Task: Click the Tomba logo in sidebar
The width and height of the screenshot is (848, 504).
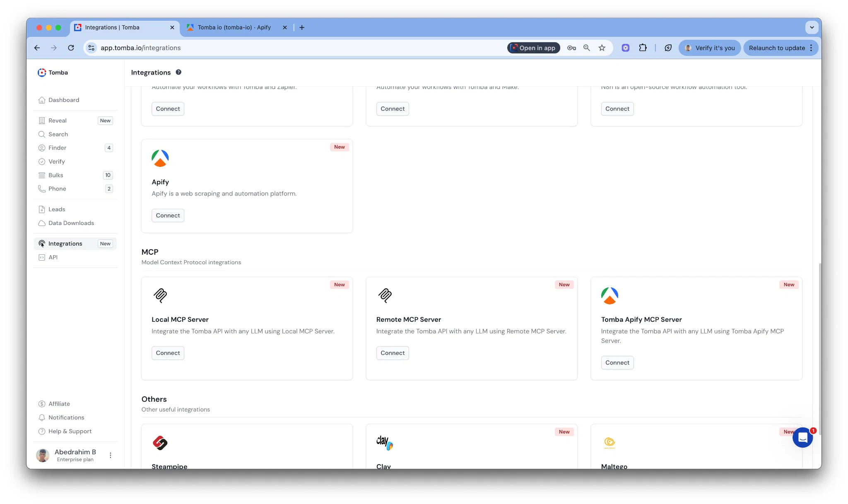Action: [x=42, y=72]
